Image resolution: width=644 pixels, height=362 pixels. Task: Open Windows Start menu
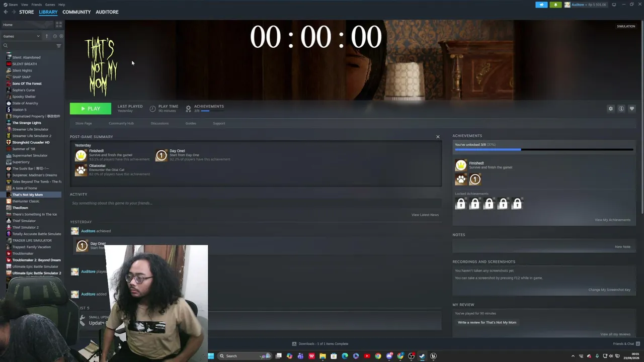click(211, 356)
